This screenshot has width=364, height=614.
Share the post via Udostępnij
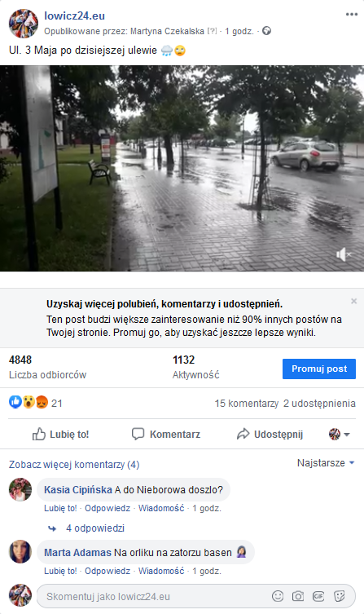point(270,435)
